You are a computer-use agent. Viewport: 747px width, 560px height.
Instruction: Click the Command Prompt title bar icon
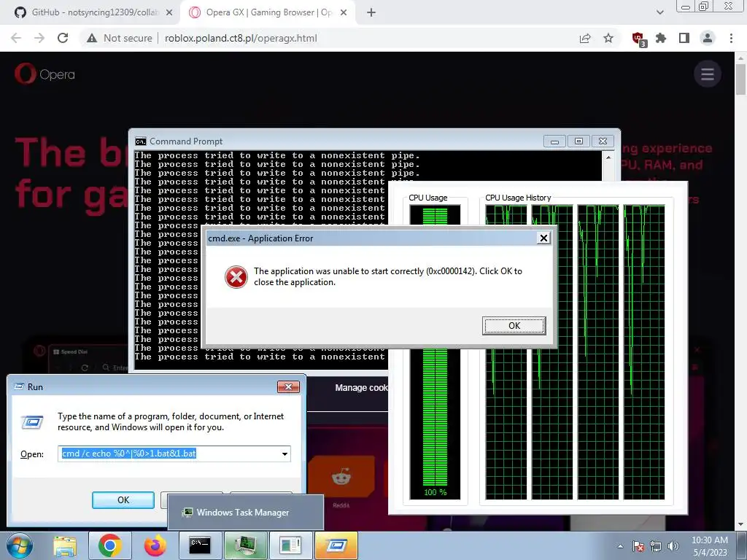pos(141,141)
